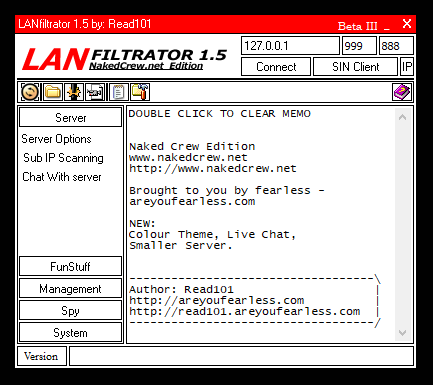Click 'http://read101.areyoufearless.com' text in memo
The image size is (433, 385).
click(245, 311)
